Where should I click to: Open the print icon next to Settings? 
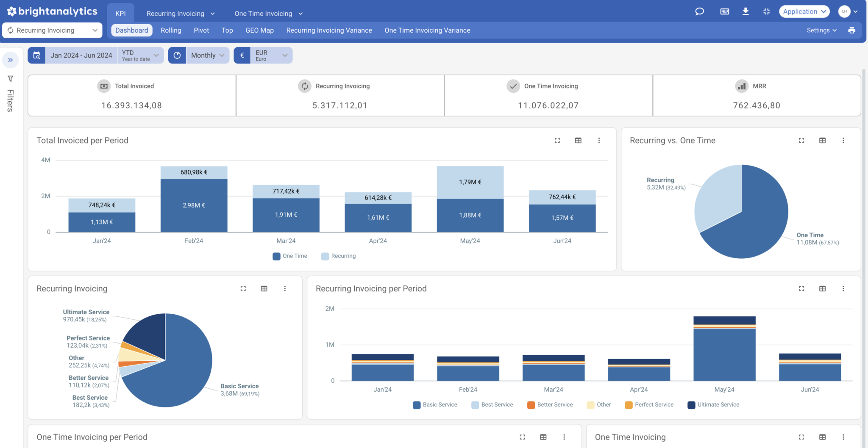click(x=852, y=30)
